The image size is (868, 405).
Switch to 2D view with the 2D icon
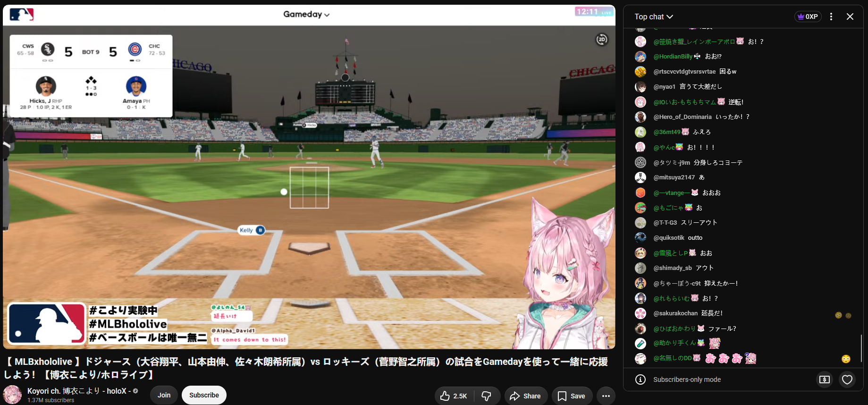tap(602, 40)
